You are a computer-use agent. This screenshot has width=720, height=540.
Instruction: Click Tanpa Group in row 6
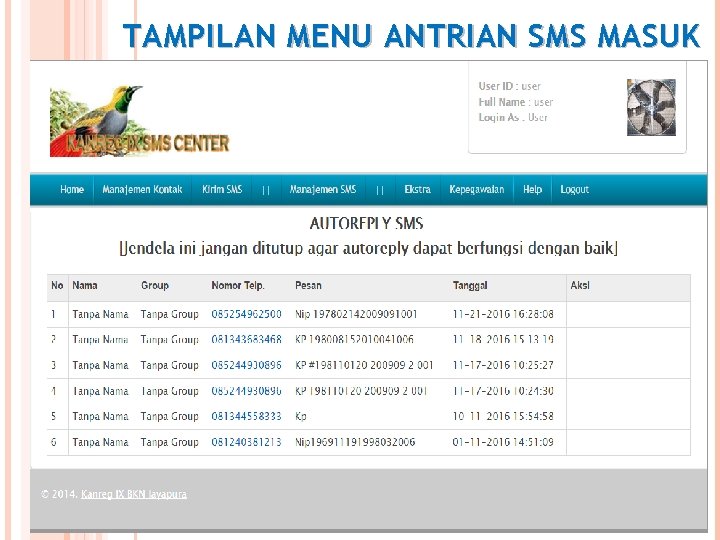click(x=169, y=442)
